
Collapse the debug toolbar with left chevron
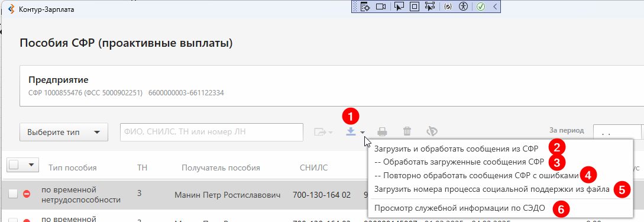point(495,7)
